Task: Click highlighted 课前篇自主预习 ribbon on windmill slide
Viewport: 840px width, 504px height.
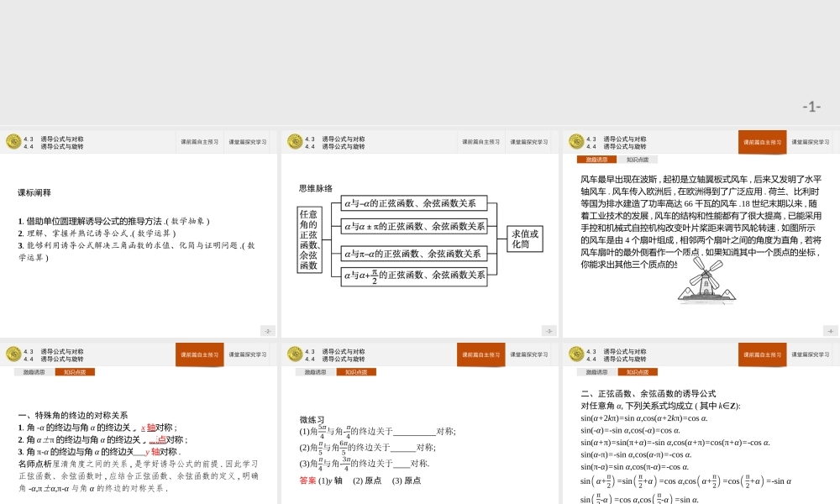Action: coord(763,141)
